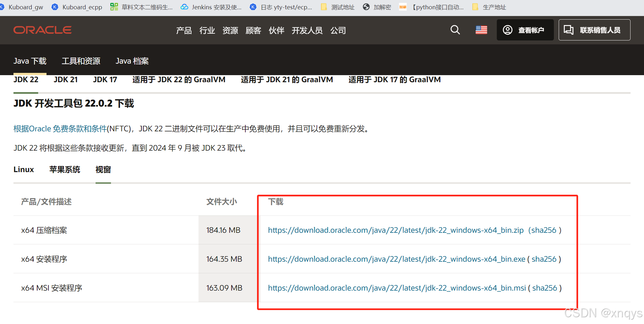Expand the 开发人员 navigation menu
Screen dimensions: 644x324
click(x=307, y=31)
